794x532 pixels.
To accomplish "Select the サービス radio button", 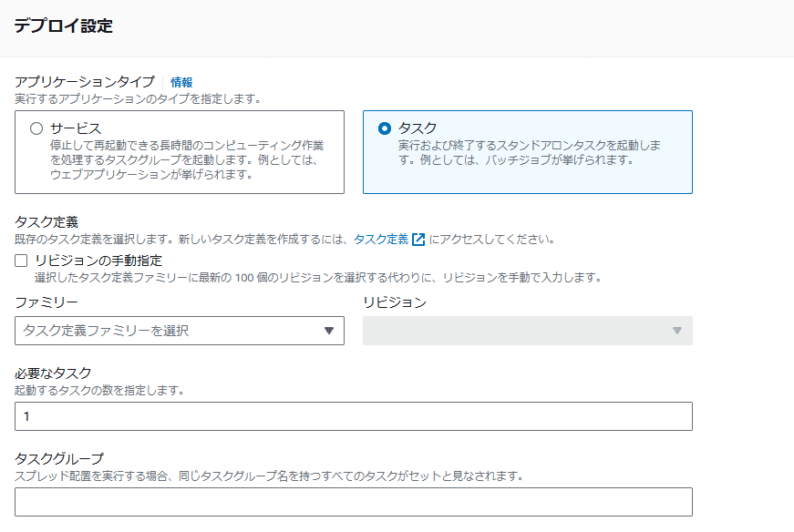I will coord(36,128).
